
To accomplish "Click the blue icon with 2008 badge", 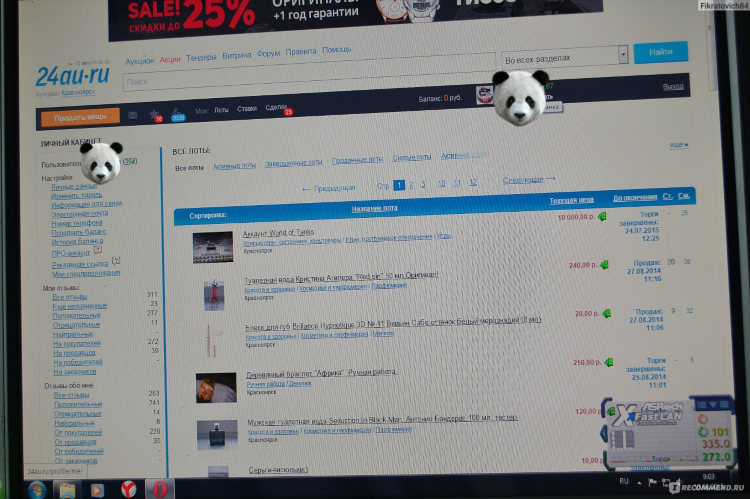I will coord(177,115).
